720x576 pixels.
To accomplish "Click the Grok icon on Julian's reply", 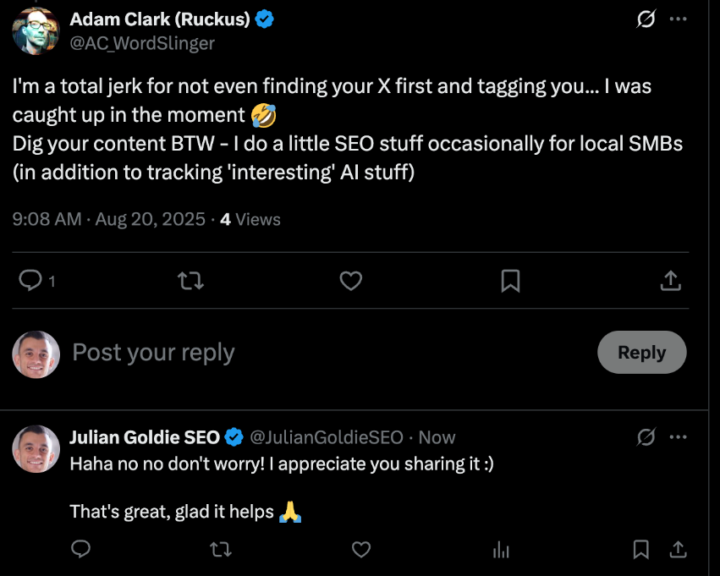I will 646,437.
